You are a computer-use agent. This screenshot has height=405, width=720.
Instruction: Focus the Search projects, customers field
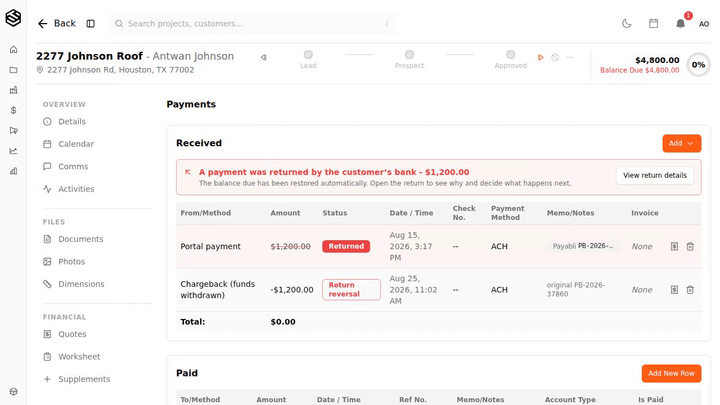tap(252, 23)
